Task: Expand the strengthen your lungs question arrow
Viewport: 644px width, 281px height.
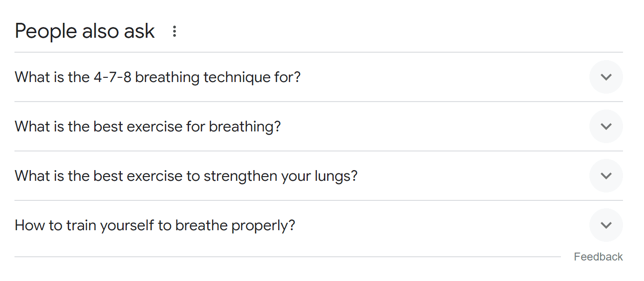Action: (x=606, y=176)
